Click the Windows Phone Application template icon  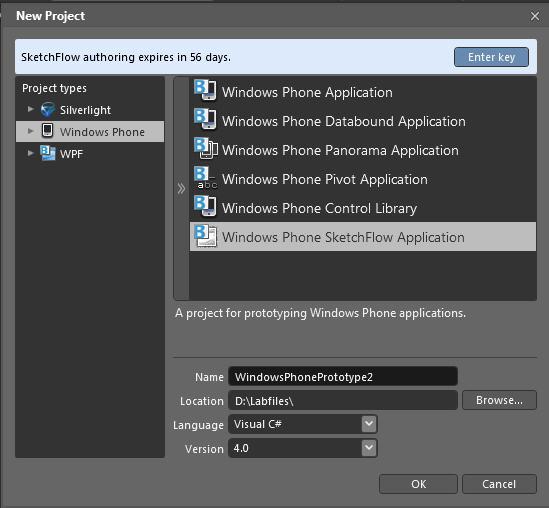coord(206,90)
